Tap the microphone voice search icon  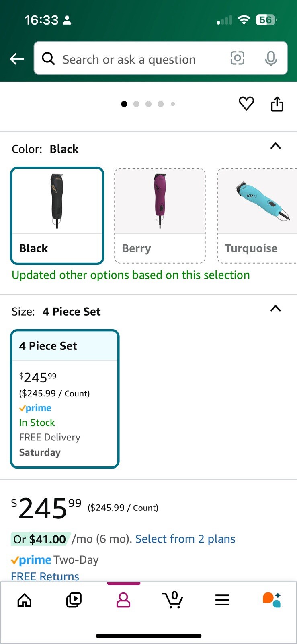pos(271,58)
